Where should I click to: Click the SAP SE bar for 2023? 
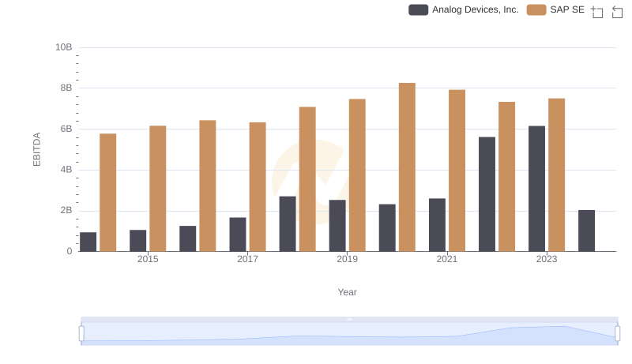pyautogui.click(x=556, y=174)
